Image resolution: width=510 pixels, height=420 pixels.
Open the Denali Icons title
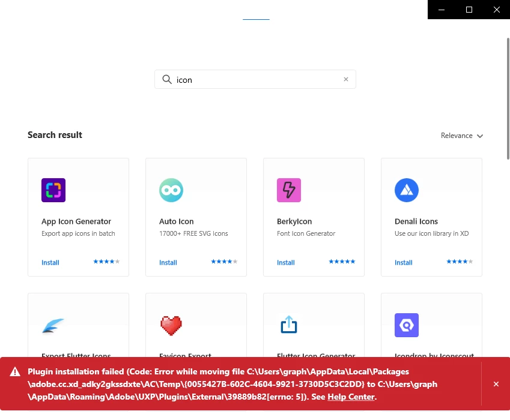(416, 221)
